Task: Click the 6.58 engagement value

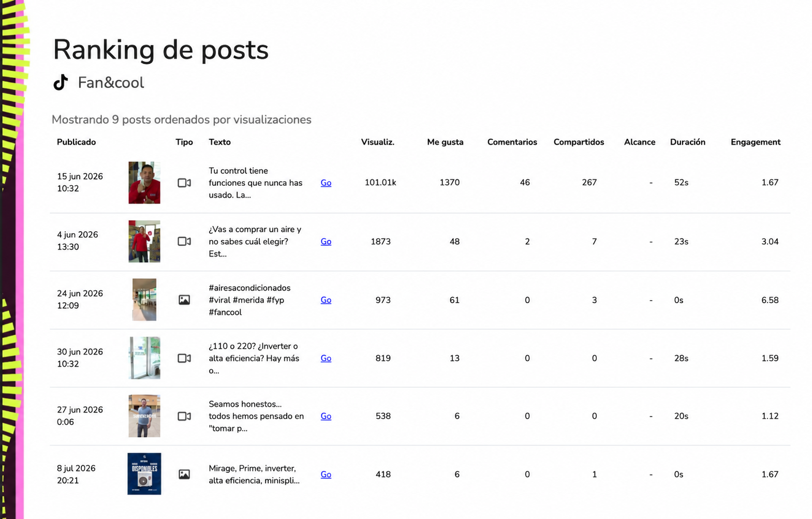Action: [x=770, y=300]
